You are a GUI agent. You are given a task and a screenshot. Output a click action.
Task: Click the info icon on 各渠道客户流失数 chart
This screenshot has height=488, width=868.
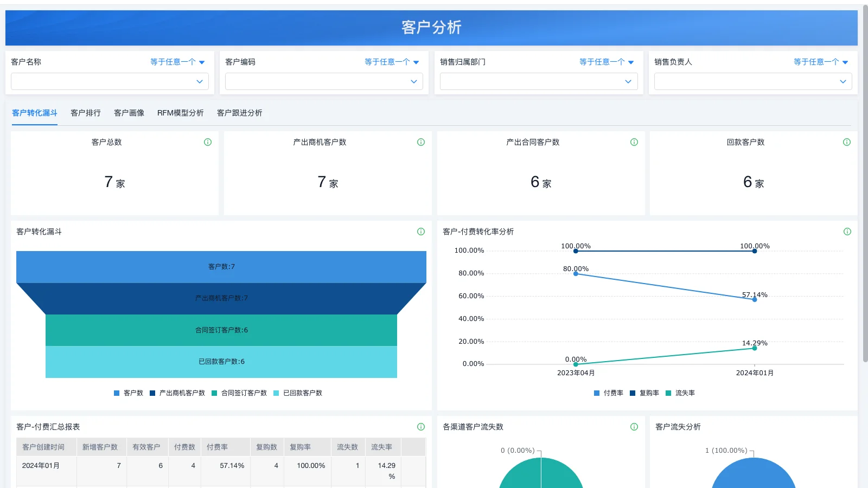coord(634,427)
